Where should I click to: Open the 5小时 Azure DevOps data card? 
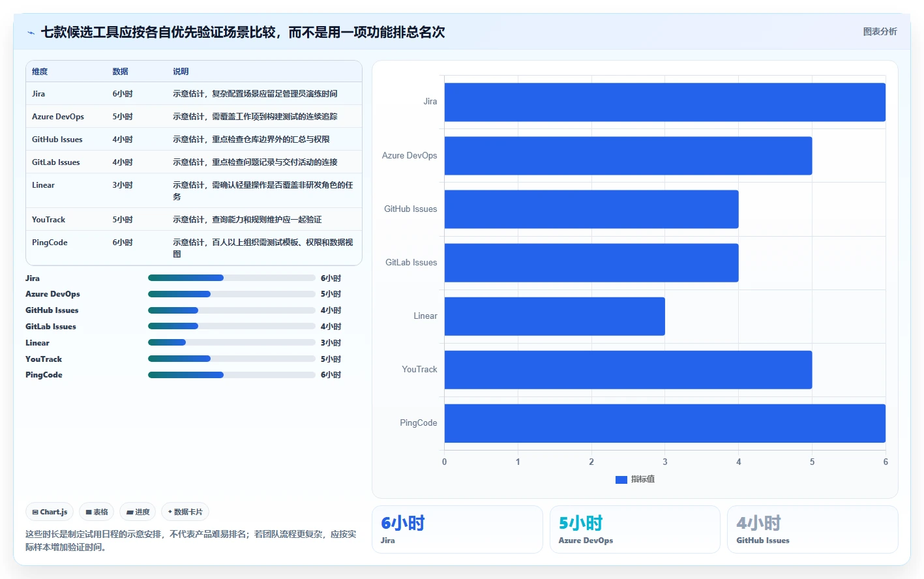pyautogui.click(x=635, y=529)
